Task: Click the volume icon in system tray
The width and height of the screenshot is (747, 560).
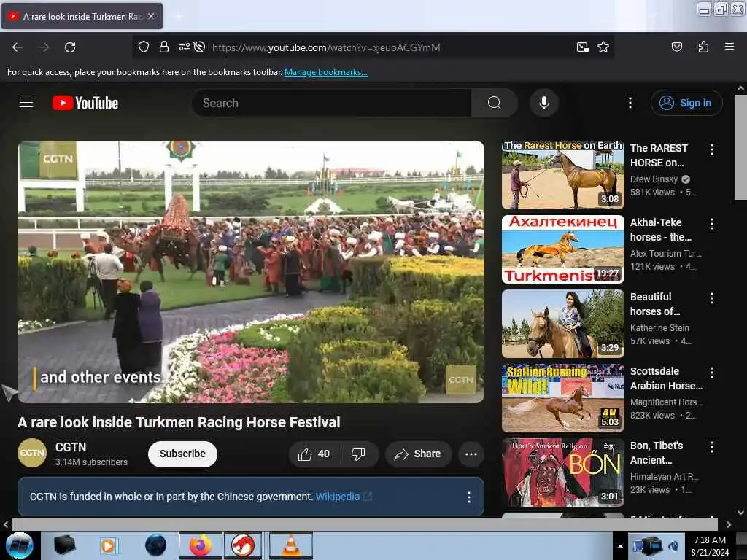Action: click(673, 546)
